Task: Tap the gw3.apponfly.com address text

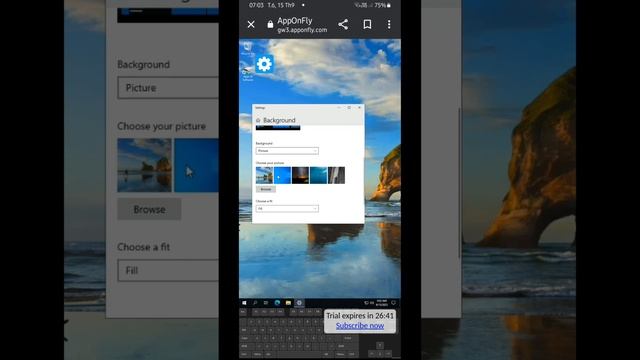Action: coord(302,30)
